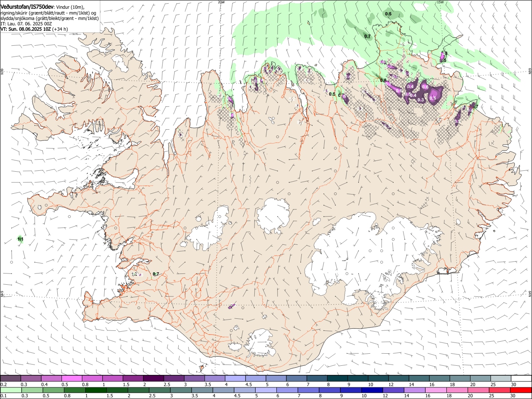Viewport: 532px width, 399px height.
Task: Click the 'rigning/skúrir (grænt/blátt/rautt' legend description line
Action: [x=49, y=13]
